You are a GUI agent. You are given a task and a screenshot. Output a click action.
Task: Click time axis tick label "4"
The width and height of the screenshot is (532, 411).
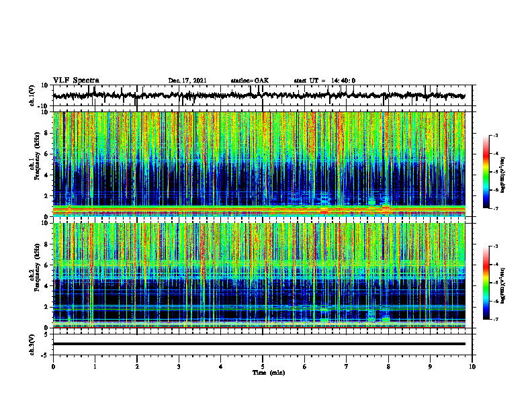(x=221, y=367)
